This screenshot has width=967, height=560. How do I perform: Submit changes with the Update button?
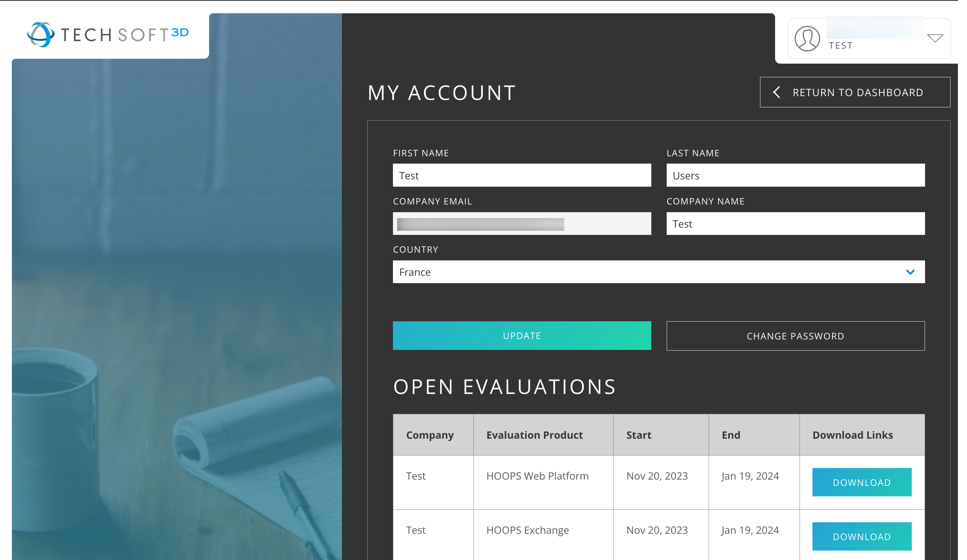pyautogui.click(x=522, y=336)
